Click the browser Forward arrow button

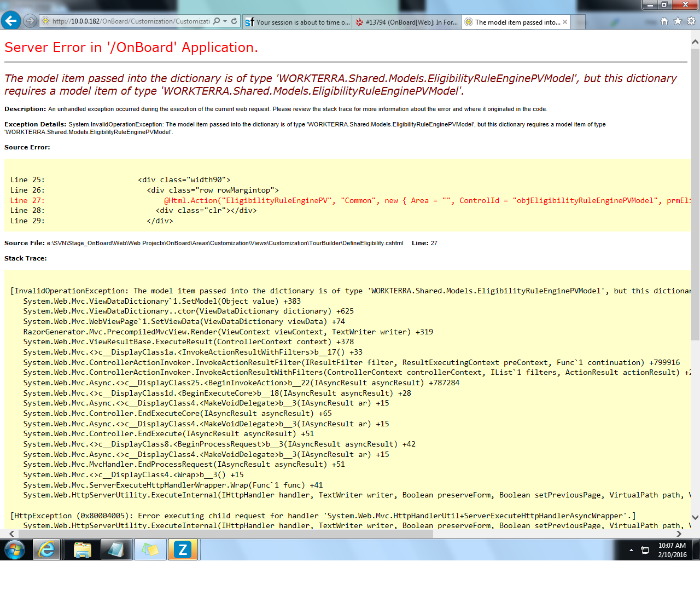click(30, 21)
